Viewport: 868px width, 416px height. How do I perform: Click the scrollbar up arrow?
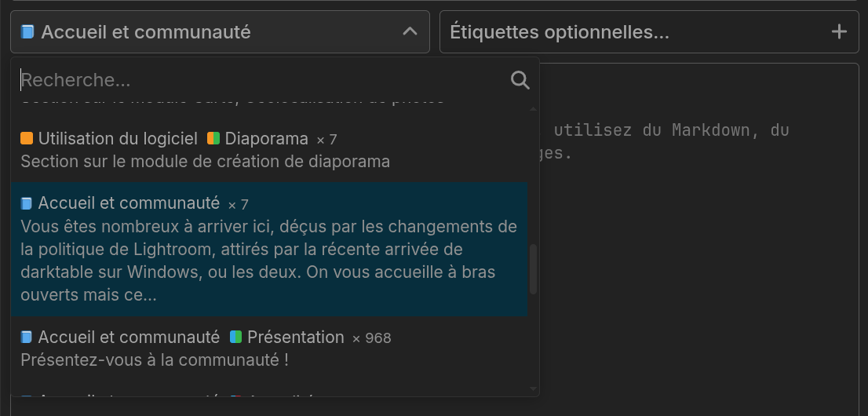533,109
